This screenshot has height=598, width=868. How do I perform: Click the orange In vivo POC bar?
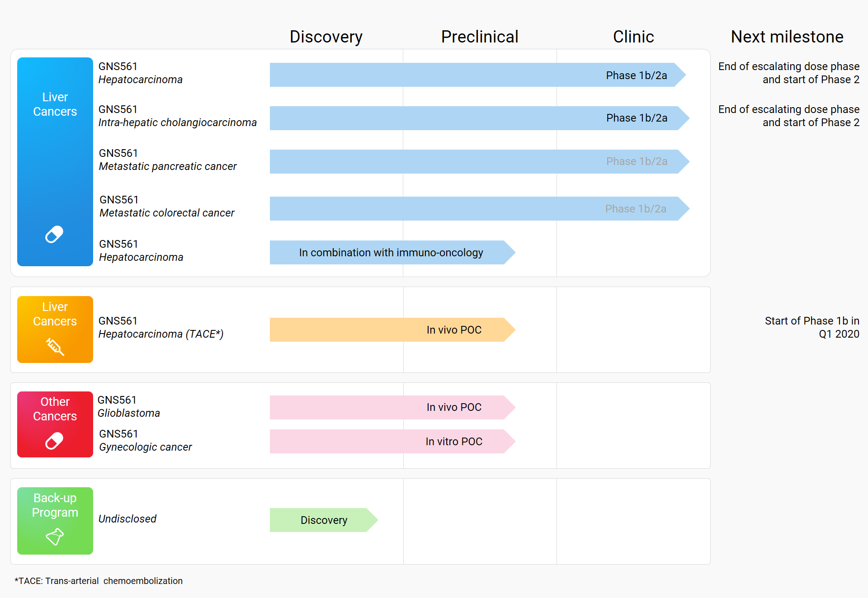click(x=392, y=330)
